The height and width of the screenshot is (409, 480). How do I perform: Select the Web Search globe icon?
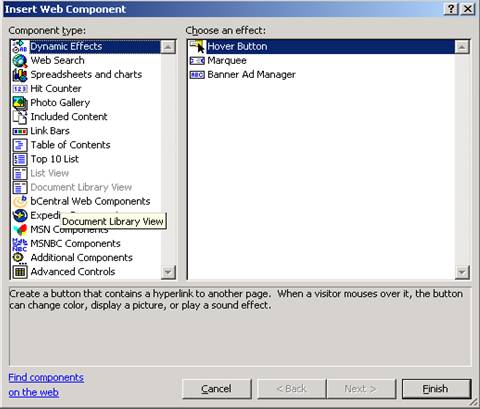click(x=20, y=61)
